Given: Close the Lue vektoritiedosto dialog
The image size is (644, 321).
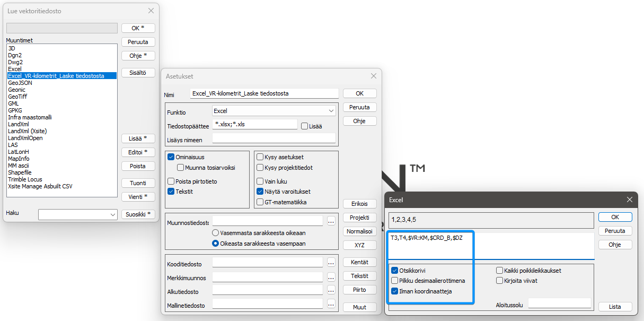Looking at the screenshot, I should point(151,11).
